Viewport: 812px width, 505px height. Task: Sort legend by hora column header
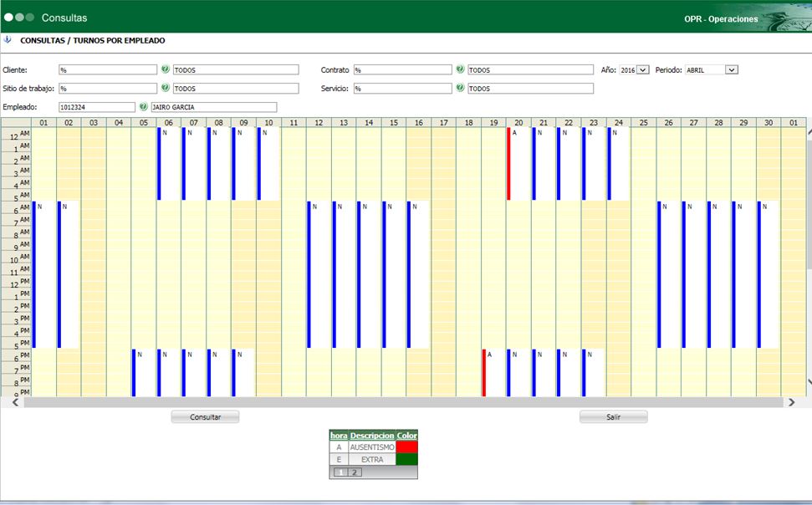(338, 436)
